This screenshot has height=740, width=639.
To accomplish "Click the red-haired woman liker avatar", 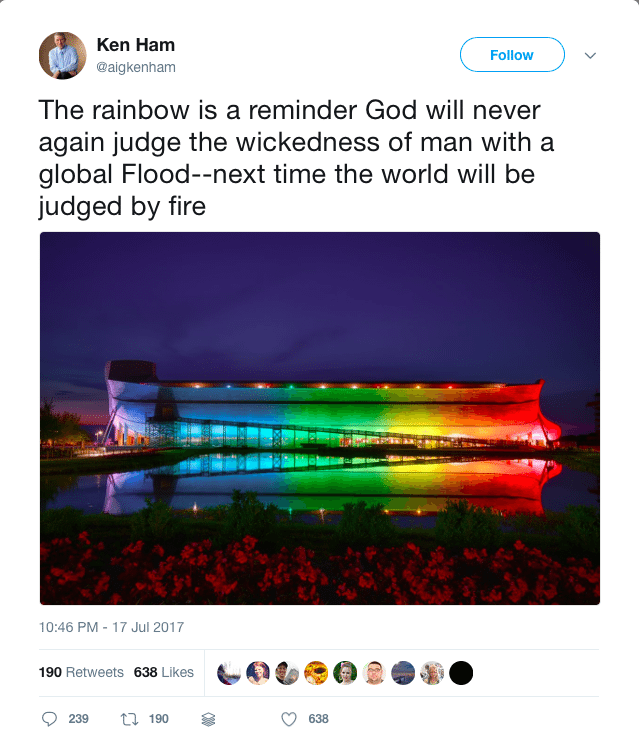I will click(x=258, y=673).
